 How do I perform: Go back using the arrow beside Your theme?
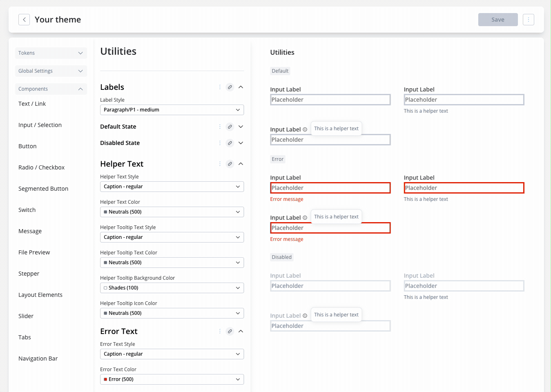24,20
